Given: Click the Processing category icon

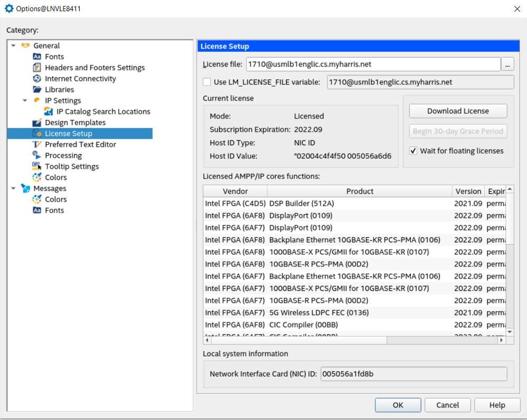Looking at the screenshot, I should click(x=37, y=156).
